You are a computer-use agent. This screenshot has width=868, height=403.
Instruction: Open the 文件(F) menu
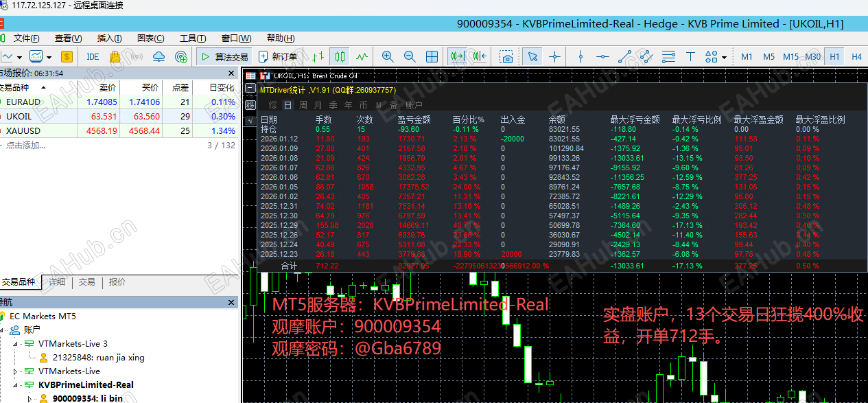pos(26,38)
